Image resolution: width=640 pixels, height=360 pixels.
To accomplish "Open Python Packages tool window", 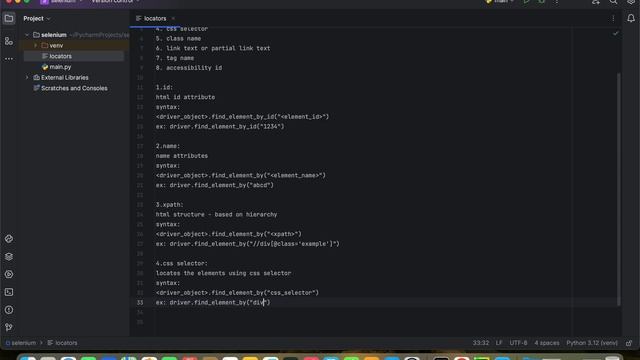I will coord(9,239).
